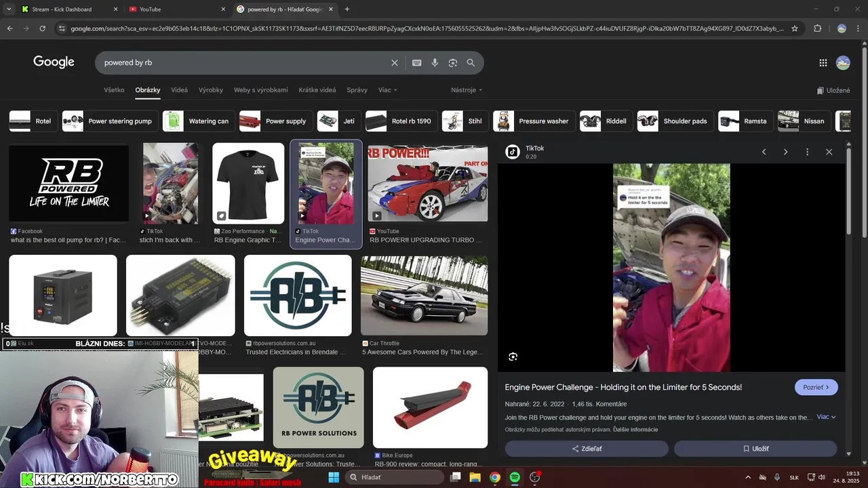Open the Správy news tab

357,89
